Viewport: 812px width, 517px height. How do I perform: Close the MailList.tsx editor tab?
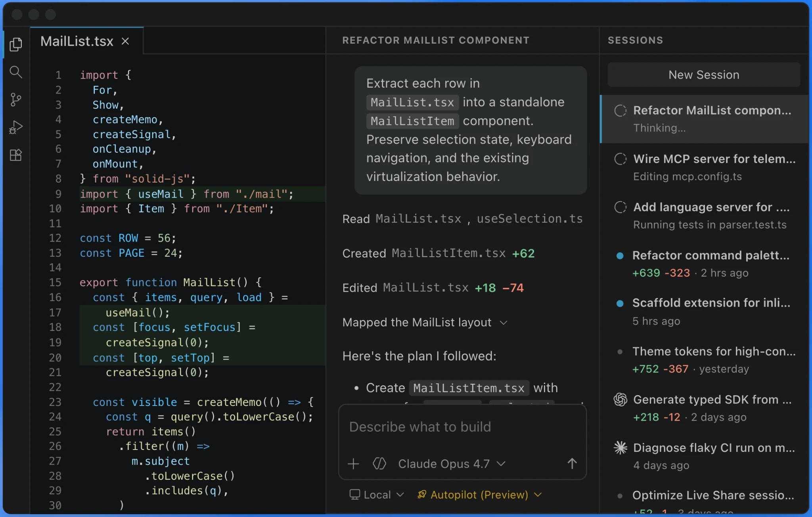(x=125, y=41)
